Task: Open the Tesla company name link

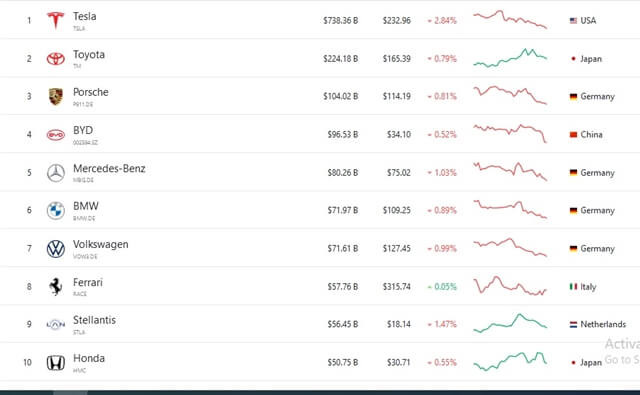Action: (84, 16)
